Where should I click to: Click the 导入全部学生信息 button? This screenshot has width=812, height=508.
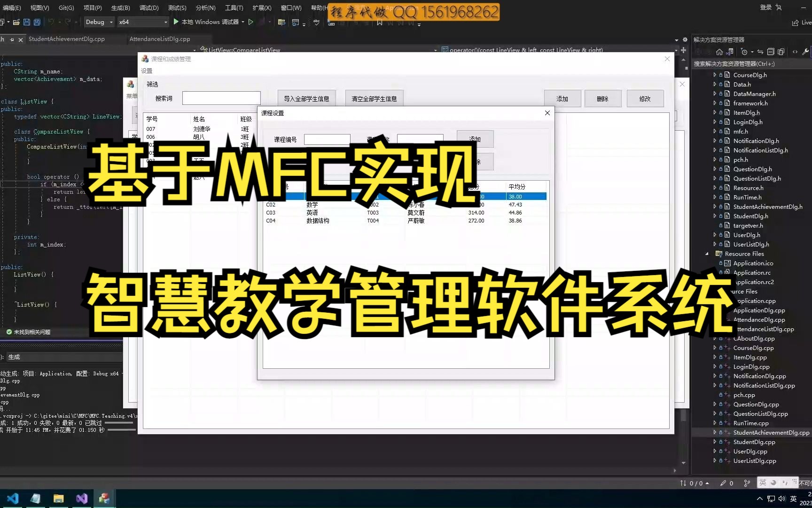306,99
